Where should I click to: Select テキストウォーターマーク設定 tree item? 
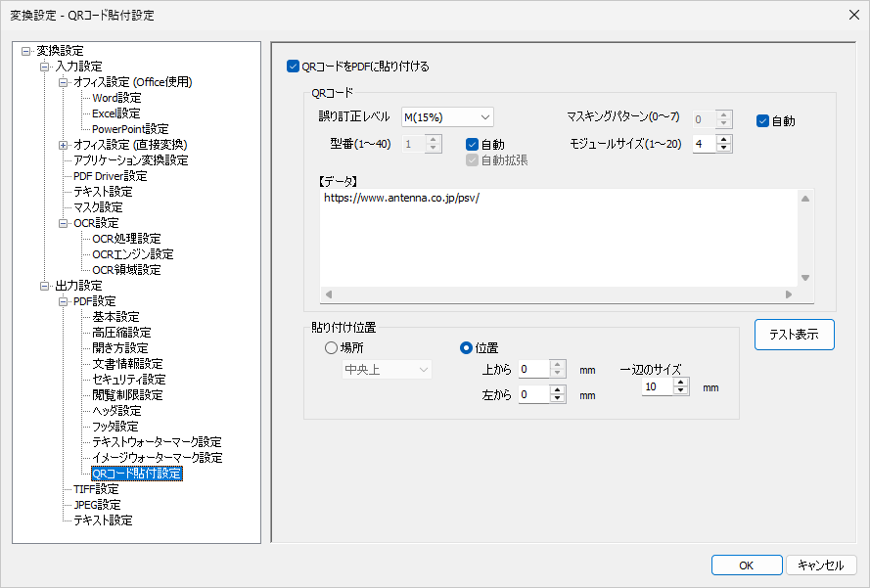[157, 442]
